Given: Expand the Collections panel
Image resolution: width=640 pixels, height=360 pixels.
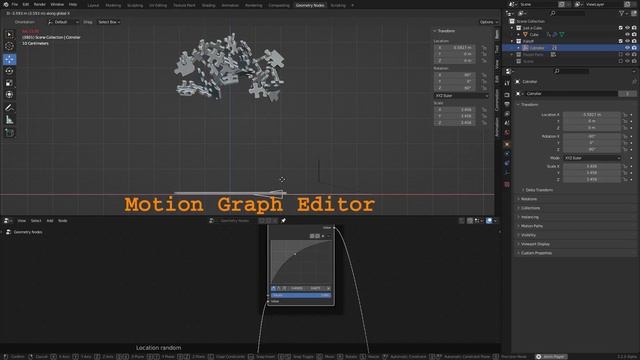Looking at the screenshot, I should [x=530, y=208].
